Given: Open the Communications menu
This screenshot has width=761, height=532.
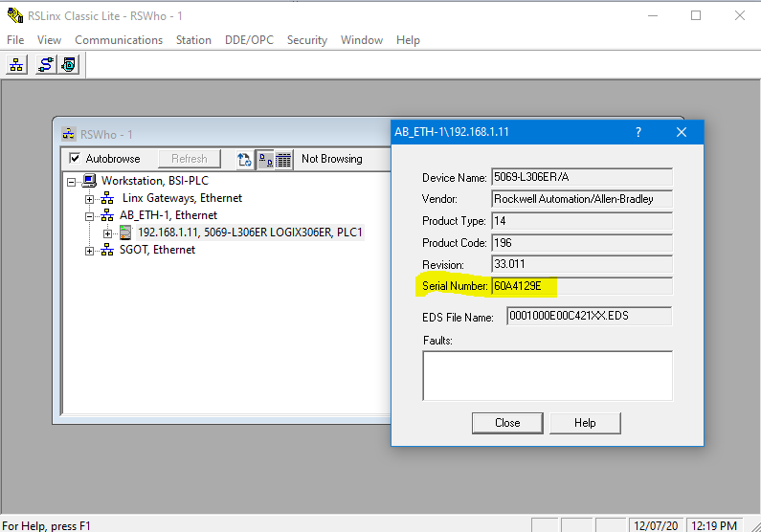Looking at the screenshot, I should [x=119, y=40].
